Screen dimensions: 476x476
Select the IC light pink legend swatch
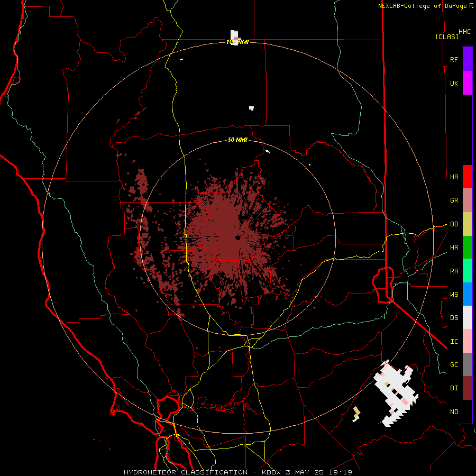tap(467, 341)
